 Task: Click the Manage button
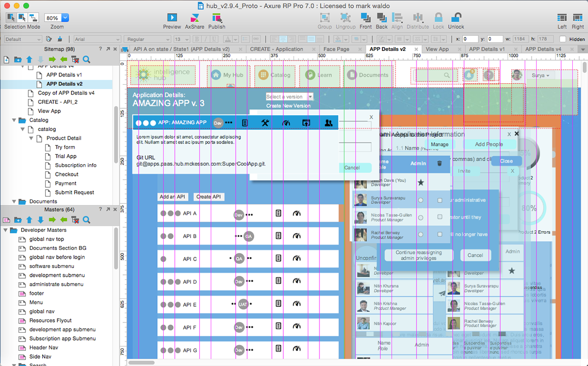click(440, 145)
